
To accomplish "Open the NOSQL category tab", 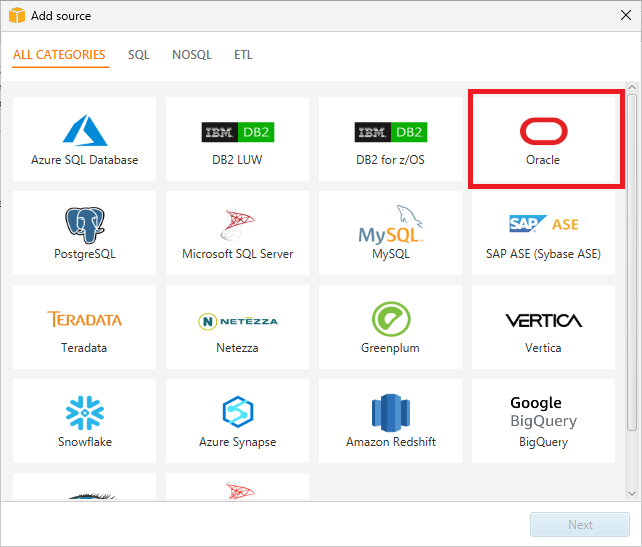I will [x=192, y=55].
